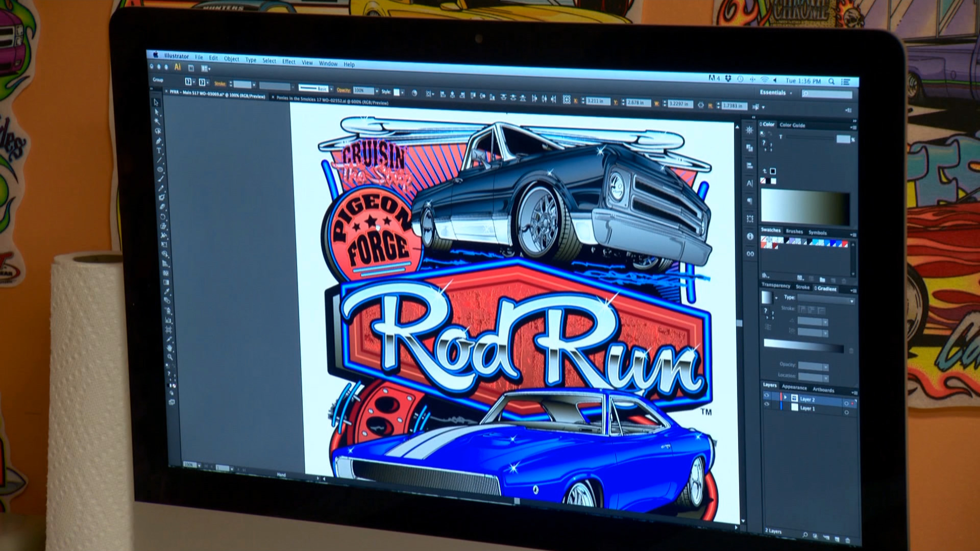Click the Wi-Fi status icon

pos(764,80)
